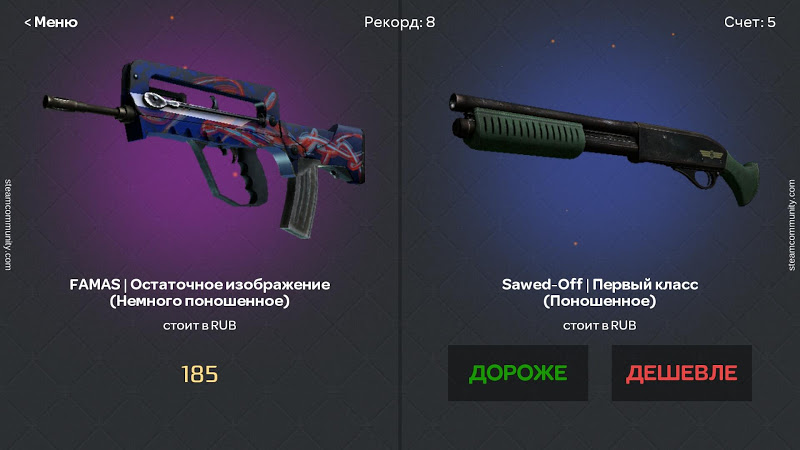Click the winged emblem on the Sawed-Off
The image size is (800, 450).
tap(711, 154)
